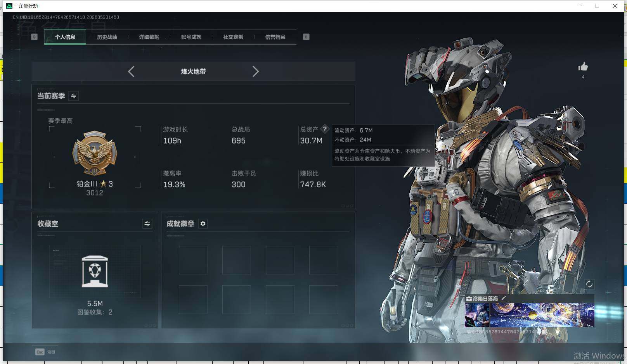Click the 赚损比 747.8K value
Screen dimensions: 627x364
[313, 185]
